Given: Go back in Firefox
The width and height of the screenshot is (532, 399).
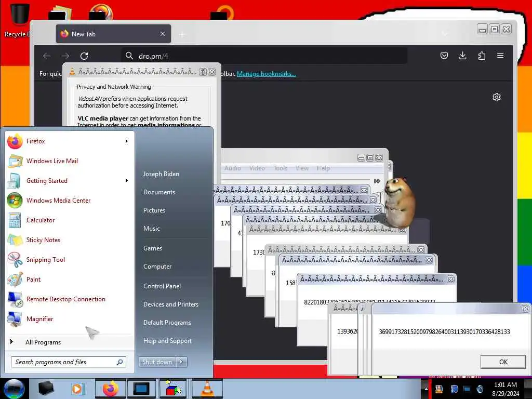Looking at the screenshot, I should point(47,56).
